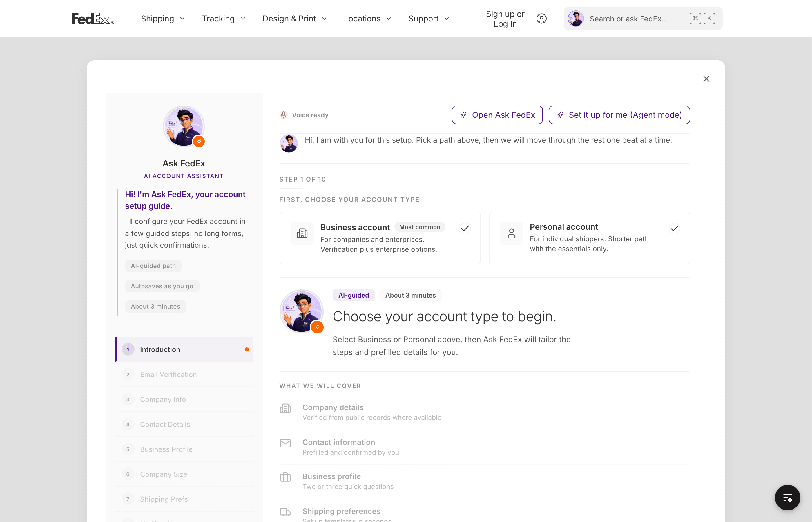Click Felix avatar beside Choose your account

click(x=301, y=311)
